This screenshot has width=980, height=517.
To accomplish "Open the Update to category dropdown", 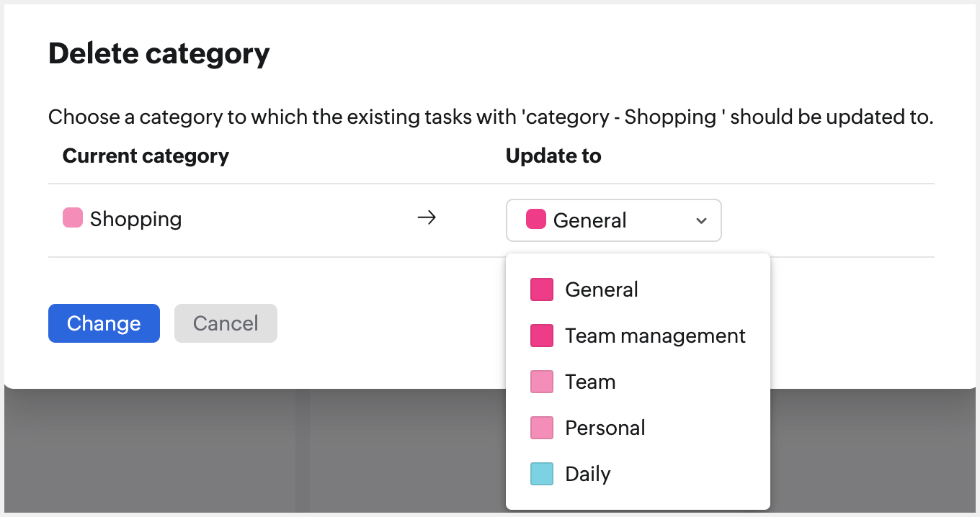I will (x=613, y=220).
